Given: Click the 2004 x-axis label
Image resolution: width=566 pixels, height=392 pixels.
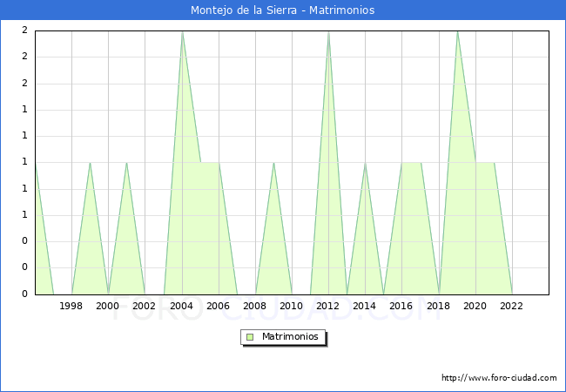Looking at the screenshot, I should coord(182,306).
